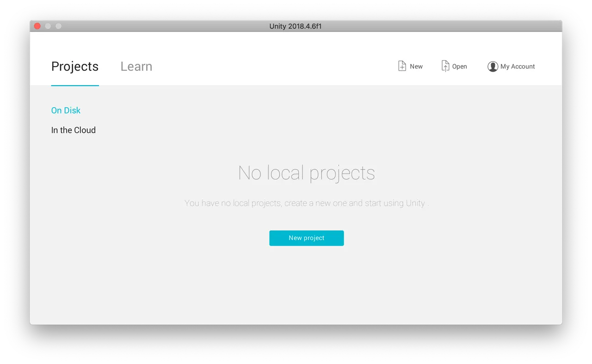This screenshot has height=364, width=592.
Task: Open the "My Account" text menu
Action: coord(518,67)
